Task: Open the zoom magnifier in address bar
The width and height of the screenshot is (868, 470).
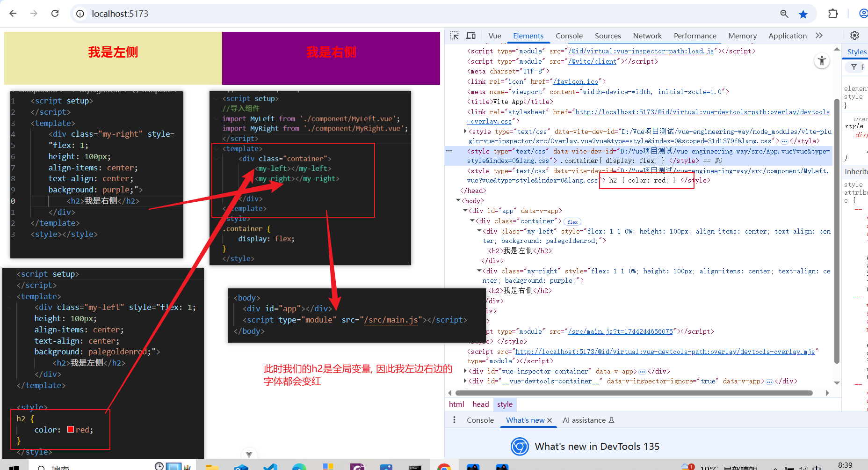Action: [x=784, y=14]
